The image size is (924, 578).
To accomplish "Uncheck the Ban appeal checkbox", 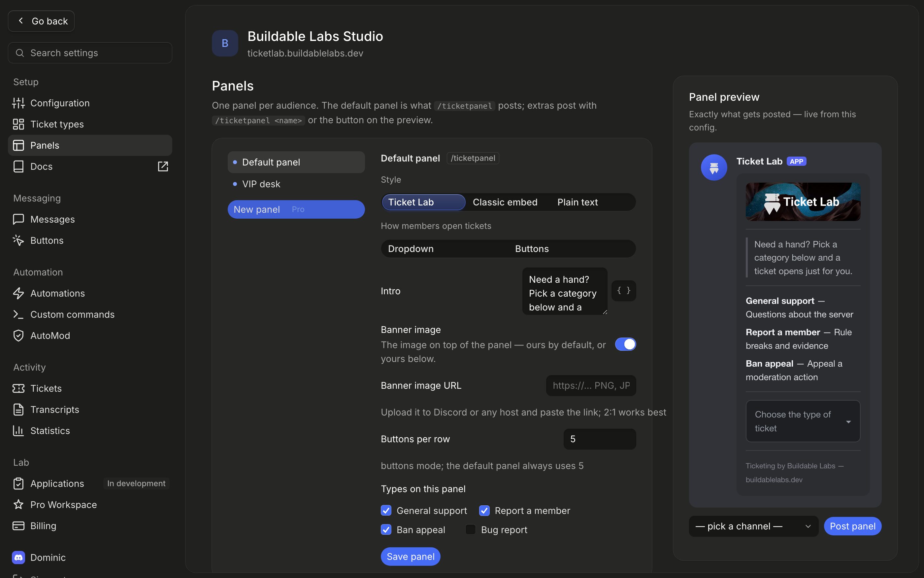I will coord(386,529).
